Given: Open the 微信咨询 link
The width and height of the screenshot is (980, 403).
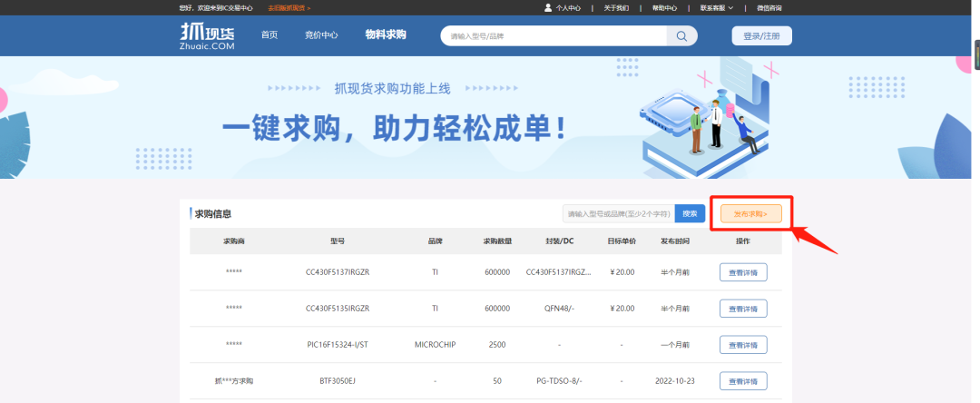Looking at the screenshot, I should tap(769, 8).
